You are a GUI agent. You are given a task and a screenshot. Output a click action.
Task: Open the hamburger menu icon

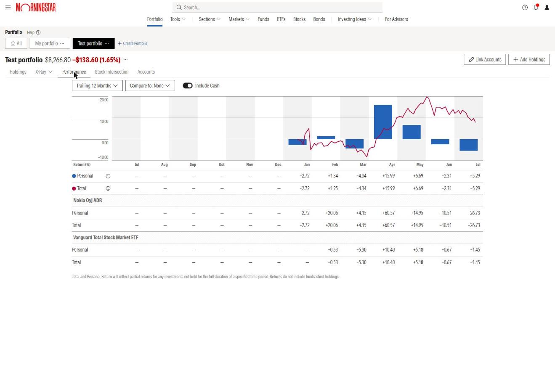tap(8, 8)
